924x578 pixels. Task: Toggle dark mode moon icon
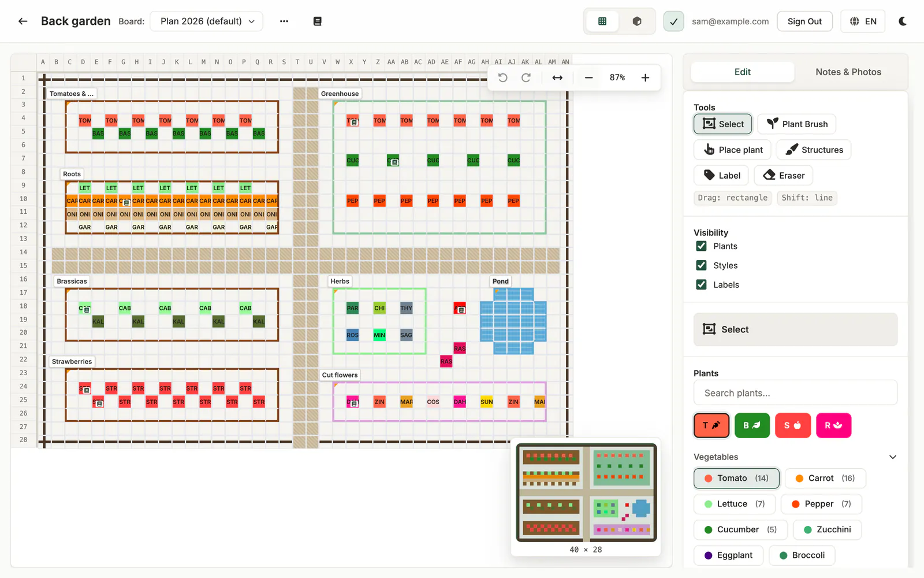(903, 21)
